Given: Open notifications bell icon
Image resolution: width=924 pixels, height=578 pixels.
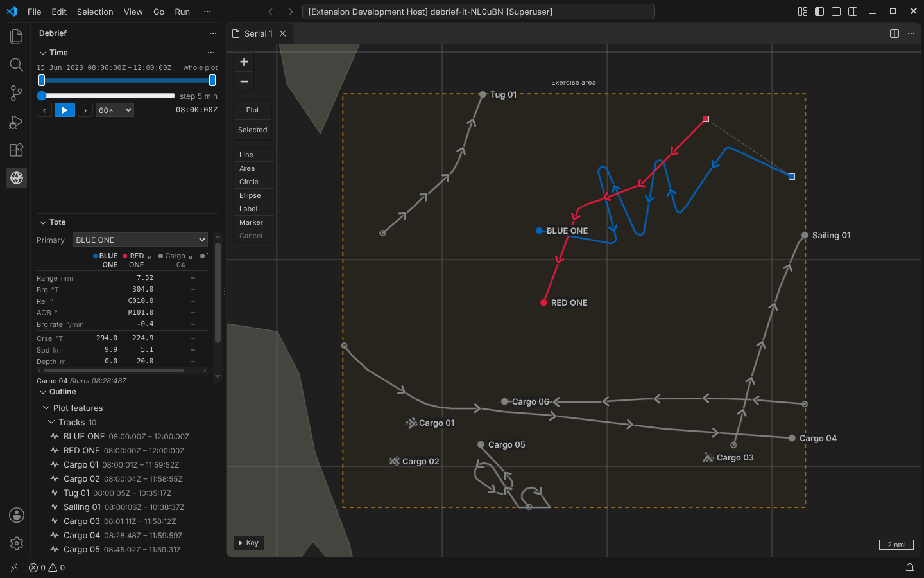Looking at the screenshot, I should pos(909,568).
